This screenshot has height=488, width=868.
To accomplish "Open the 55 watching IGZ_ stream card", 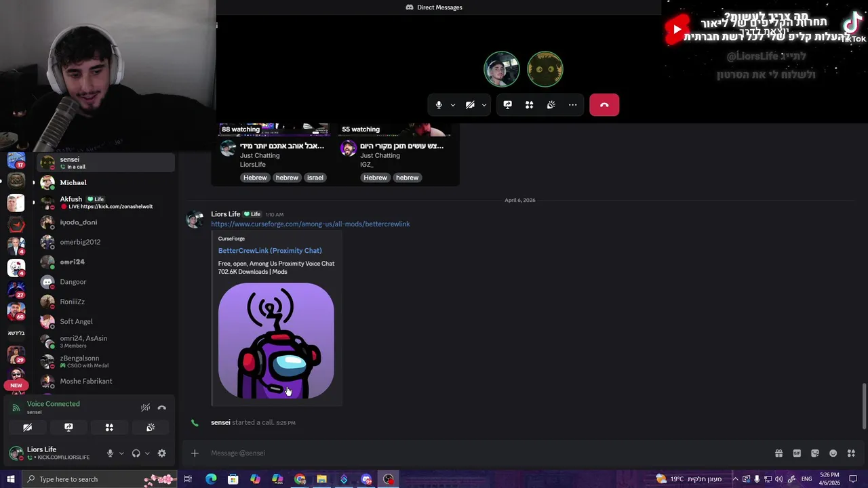I will (394, 152).
